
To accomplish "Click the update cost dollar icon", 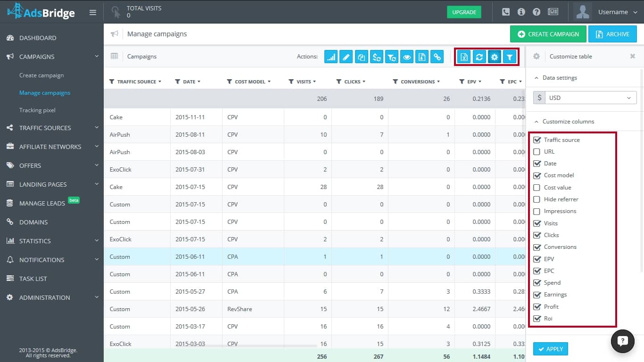I will tap(376, 57).
